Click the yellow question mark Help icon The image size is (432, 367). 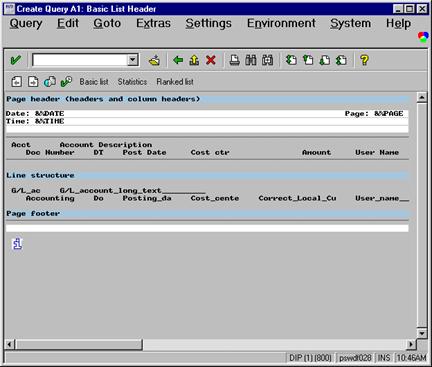click(x=364, y=60)
